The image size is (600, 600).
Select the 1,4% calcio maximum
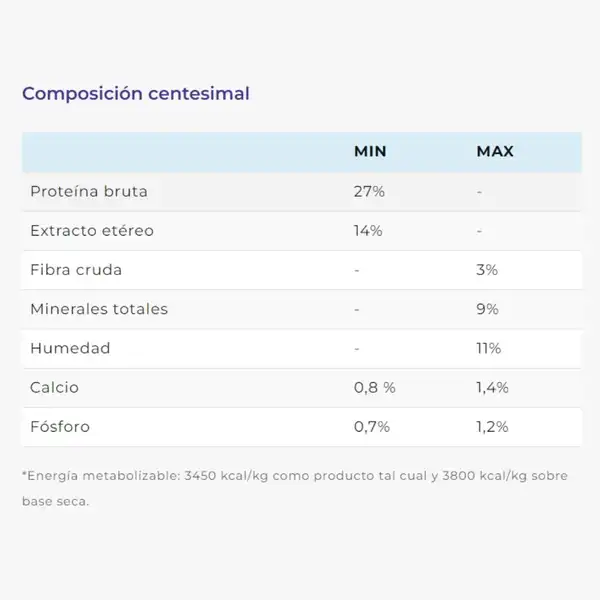(492, 388)
